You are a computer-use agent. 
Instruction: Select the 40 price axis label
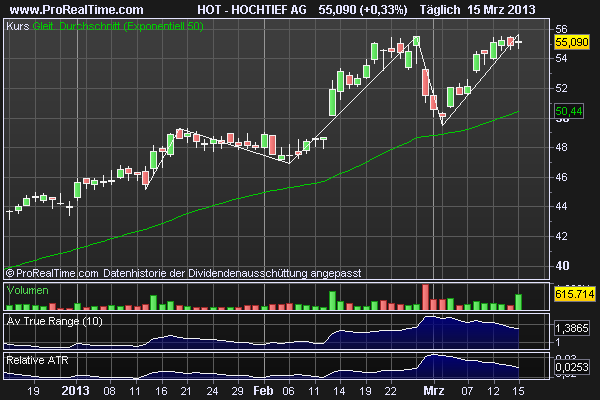point(562,266)
